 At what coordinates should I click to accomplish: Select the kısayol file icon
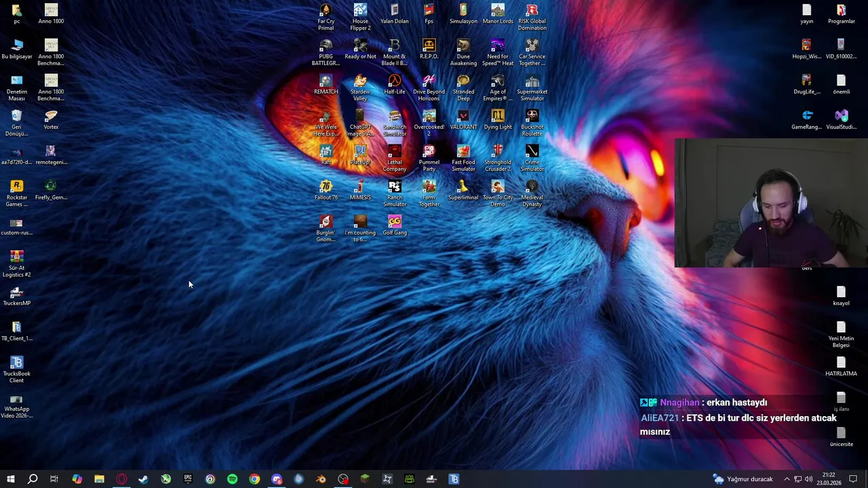pyautogui.click(x=842, y=296)
